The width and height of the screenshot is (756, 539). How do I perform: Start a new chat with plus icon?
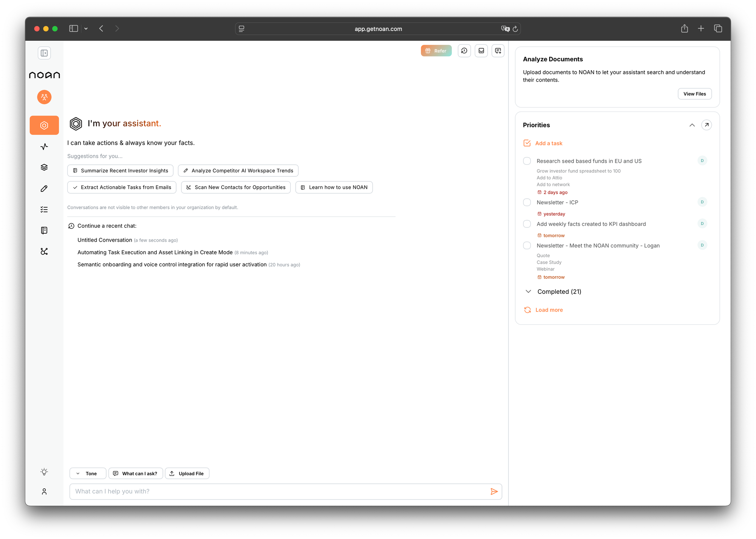coord(498,51)
